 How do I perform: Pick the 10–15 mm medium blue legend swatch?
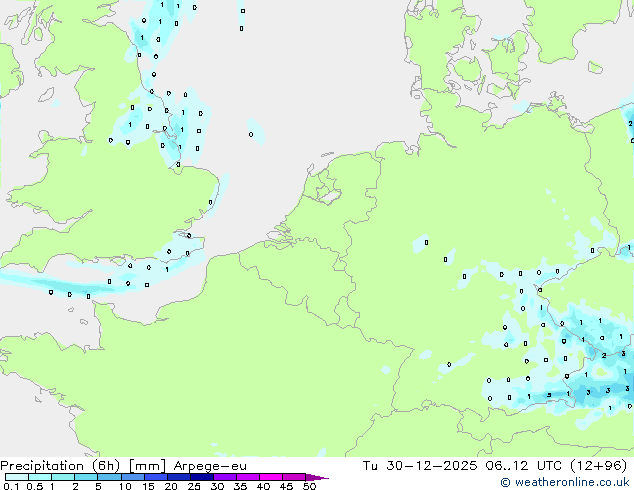pos(132,477)
